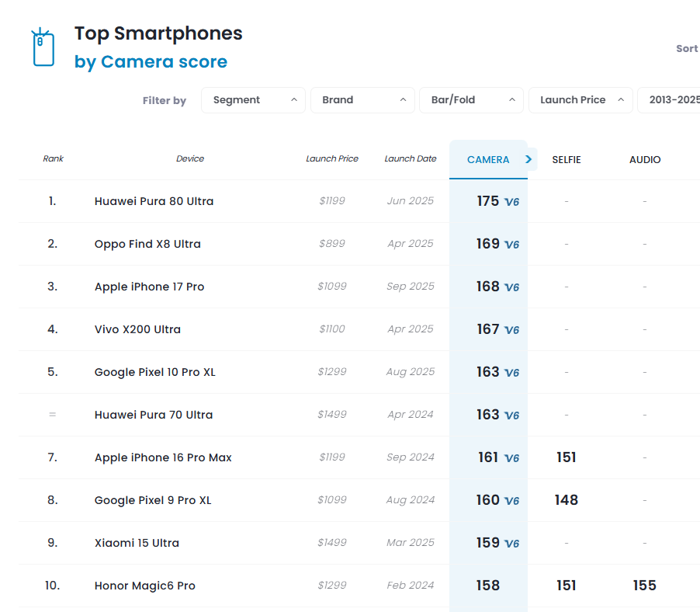700x612 pixels.
Task: Click the Launch Price column header
Action: tap(332, 158)
